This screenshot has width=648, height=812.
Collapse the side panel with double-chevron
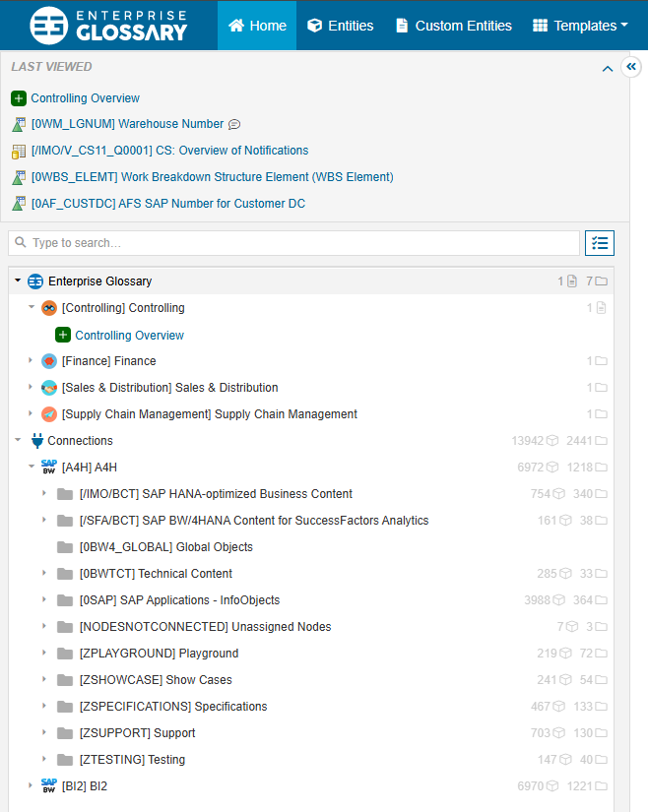pos(632,67)
